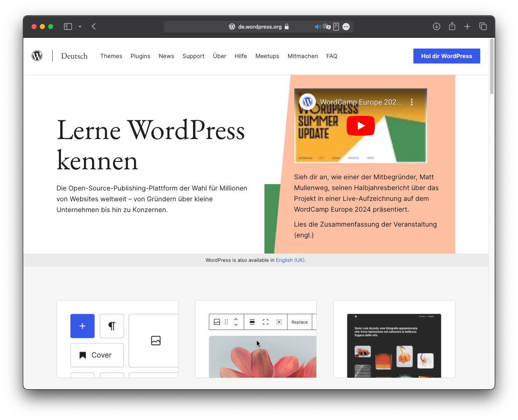Open the sidebar dropdown chevron in Safari
The height and width of the screenshot is (420, 518).
click(80, 26)
